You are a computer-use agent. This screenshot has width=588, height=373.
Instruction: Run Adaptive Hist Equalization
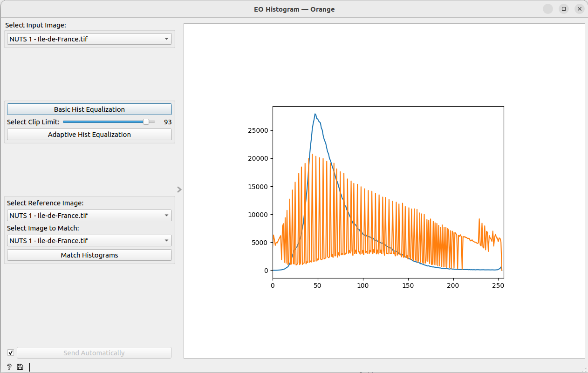89,135
